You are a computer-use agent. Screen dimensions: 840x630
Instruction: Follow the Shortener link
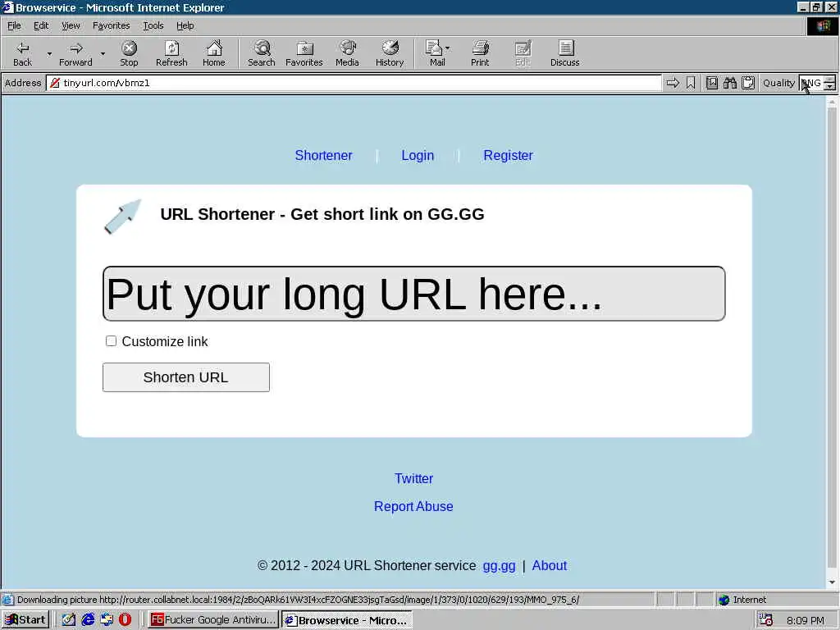323,155
